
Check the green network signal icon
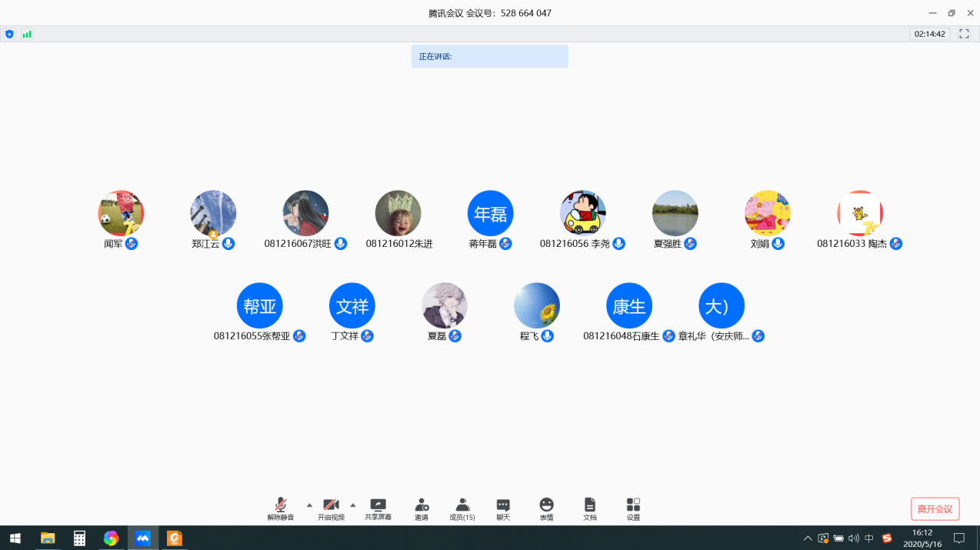(27, 34)
